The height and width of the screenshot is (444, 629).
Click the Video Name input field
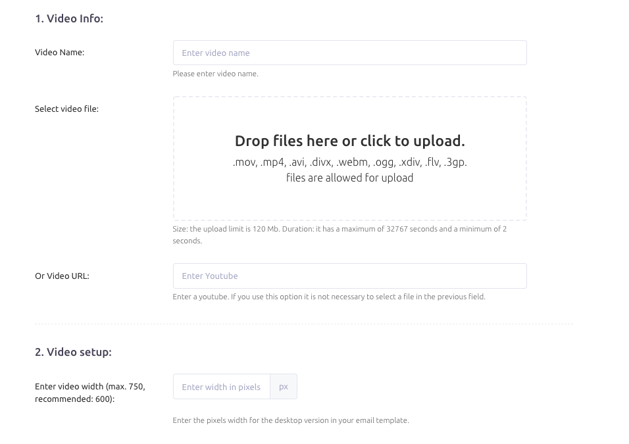(349, 53)
